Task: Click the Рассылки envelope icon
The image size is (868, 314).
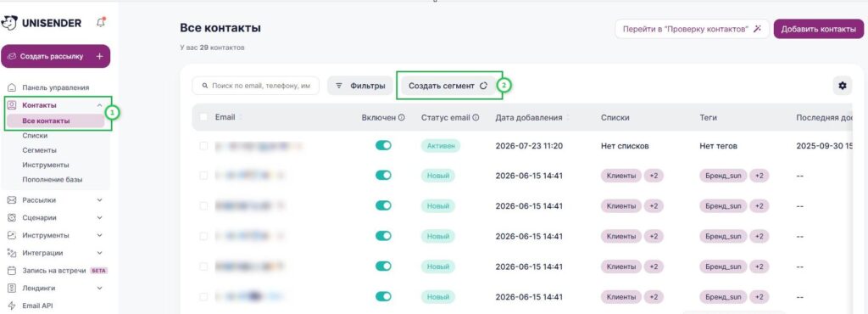Action: (12, 200)
